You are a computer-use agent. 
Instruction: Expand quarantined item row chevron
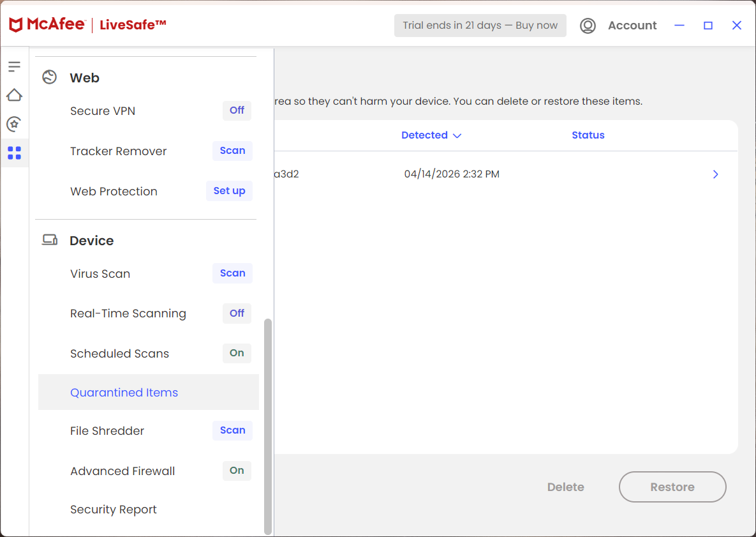click(716, 174)
